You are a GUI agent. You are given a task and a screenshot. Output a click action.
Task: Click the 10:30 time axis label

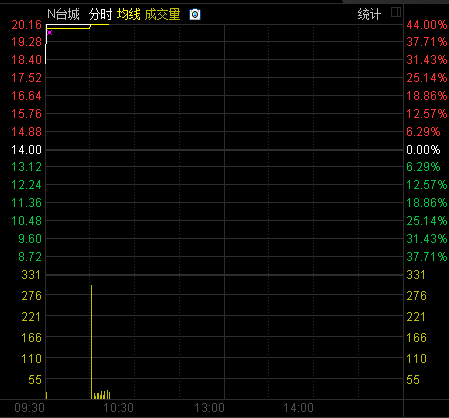pyautogui.click(x=118, y=408)
